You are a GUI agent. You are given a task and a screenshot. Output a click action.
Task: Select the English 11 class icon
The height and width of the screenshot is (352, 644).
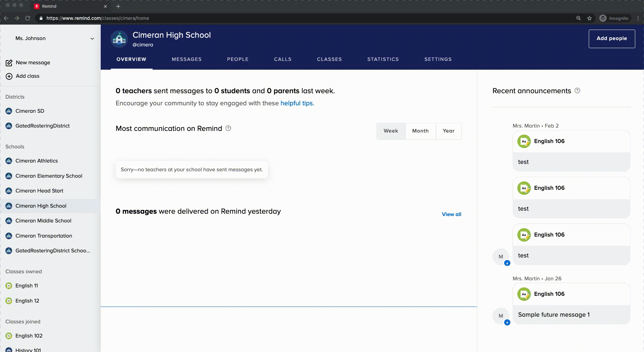coord(9,285)
